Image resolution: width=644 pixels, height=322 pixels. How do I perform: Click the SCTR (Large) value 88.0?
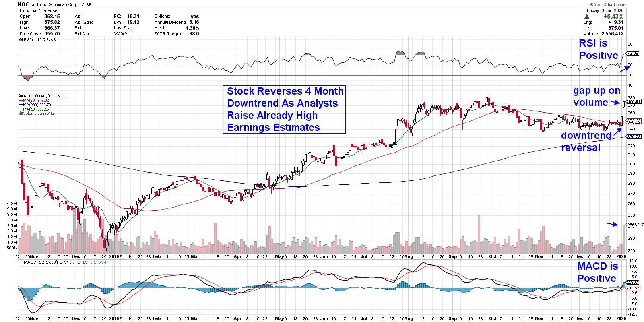coord(193,34)
